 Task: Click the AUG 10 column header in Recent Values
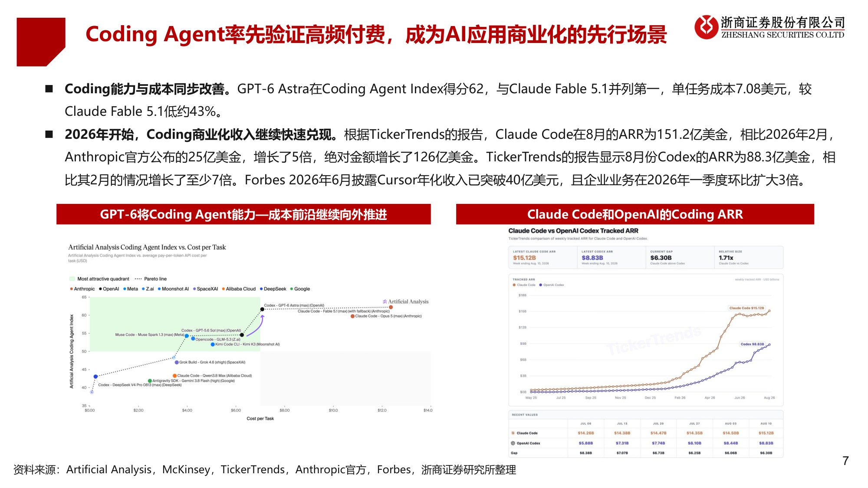tap(766, 423)
